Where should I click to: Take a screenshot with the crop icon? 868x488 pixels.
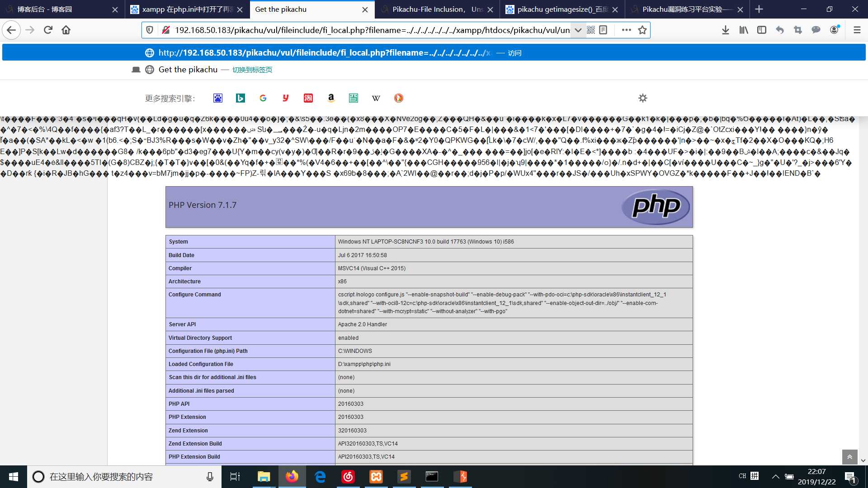pos(797,30)
